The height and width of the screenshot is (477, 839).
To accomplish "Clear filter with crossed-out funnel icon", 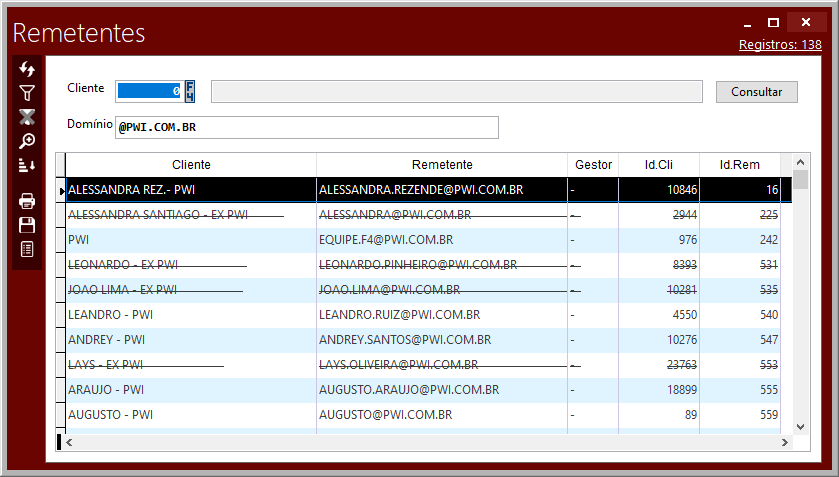I will [x=27, y=117].
